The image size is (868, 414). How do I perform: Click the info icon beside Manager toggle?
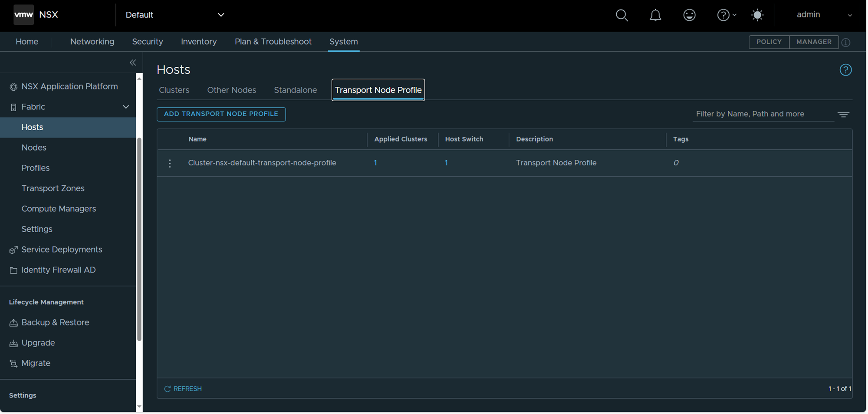click(x=846, y=43)
